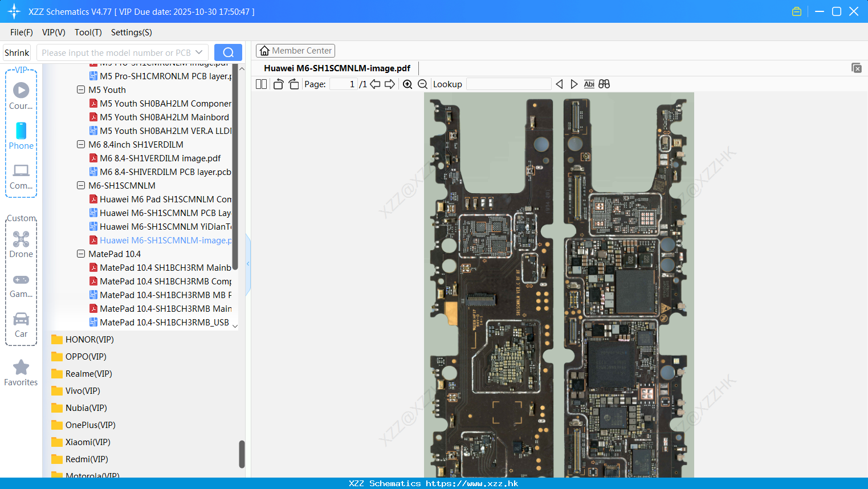Open the Xiaomi(VIP) folder
This screenshot has width=868, height=489.
[x=81, y=442]
